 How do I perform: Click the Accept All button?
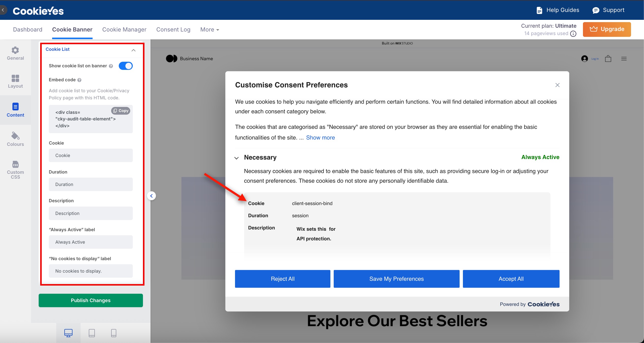[511, 279]
